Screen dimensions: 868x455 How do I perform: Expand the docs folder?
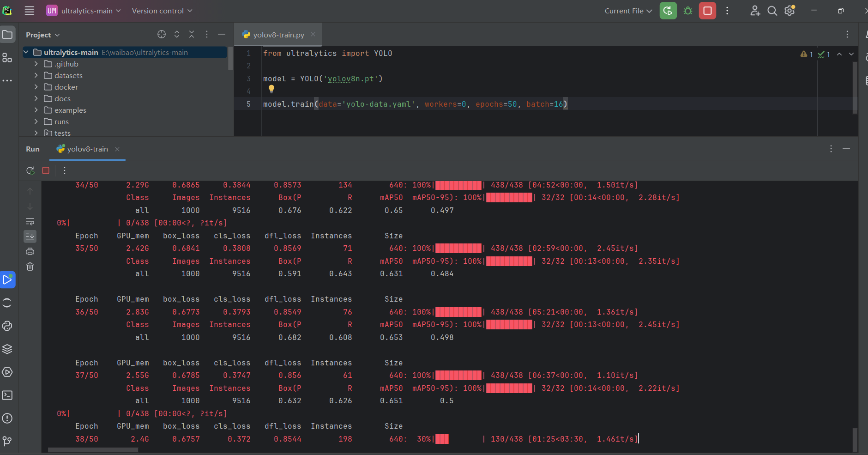[36, 98]
